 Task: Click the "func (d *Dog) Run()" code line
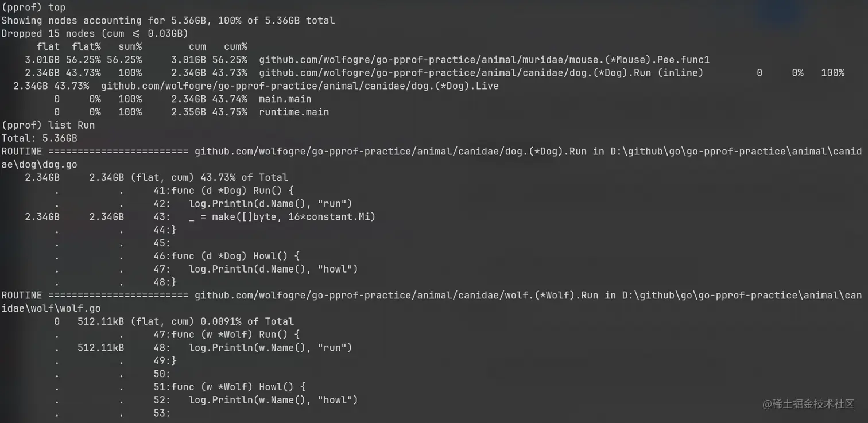[x=232, y=191]
